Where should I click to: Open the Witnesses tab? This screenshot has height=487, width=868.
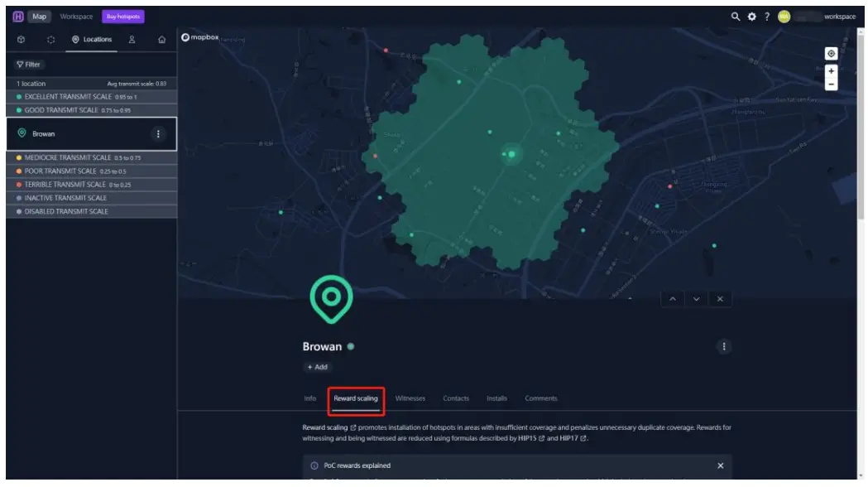point(410,398)
